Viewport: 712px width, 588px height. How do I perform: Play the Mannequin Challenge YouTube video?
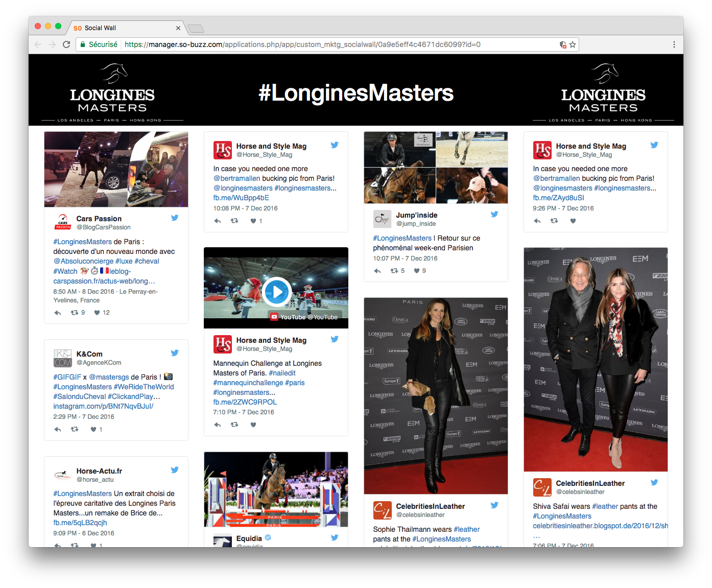(x=276, y=292)
